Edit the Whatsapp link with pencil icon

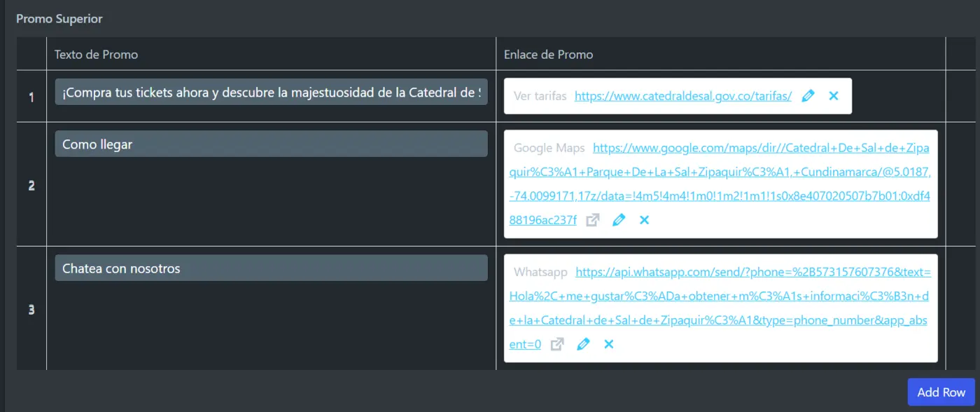pos(583,344)
